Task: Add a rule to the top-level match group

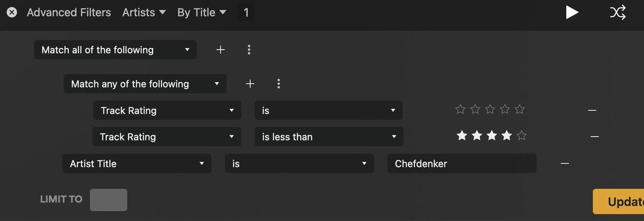Action: (x=220, y=50)
